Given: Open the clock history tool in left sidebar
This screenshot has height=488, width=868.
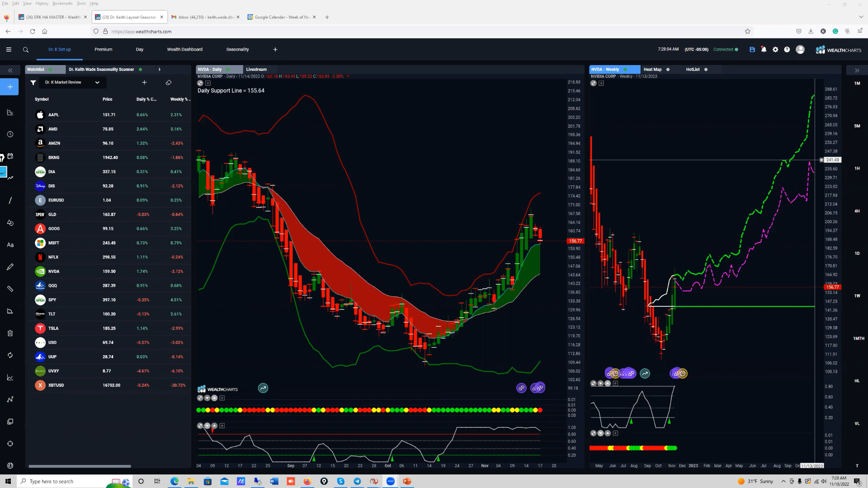Looking at the screenshot, I should pos(10,134).
